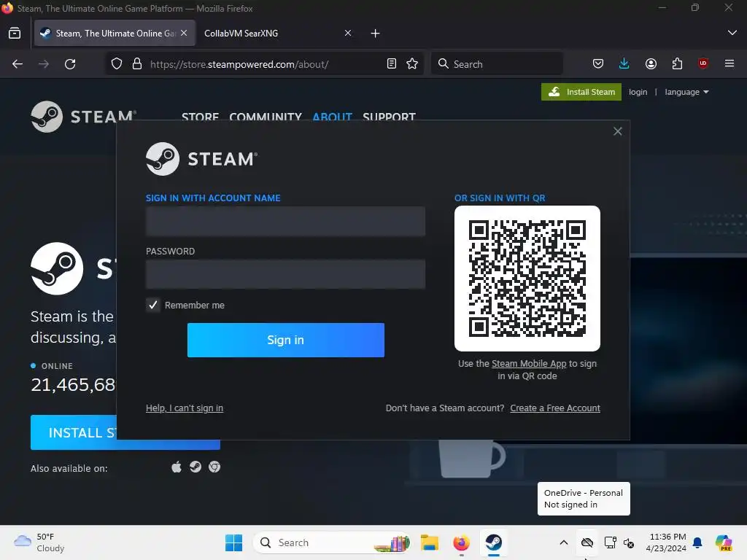Toggle reader view icon in address bar
The image size is (747, 560).
tap(392, 64)
